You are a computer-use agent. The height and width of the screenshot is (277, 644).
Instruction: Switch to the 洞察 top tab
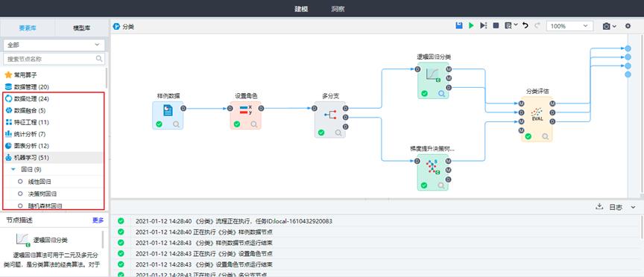[338, 9]
